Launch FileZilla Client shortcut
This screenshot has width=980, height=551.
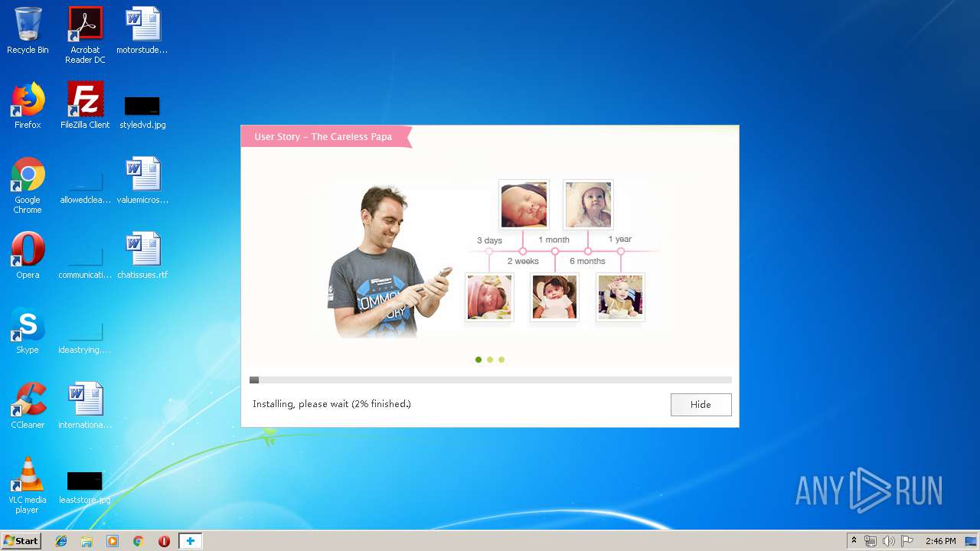(x=85, y=106)
